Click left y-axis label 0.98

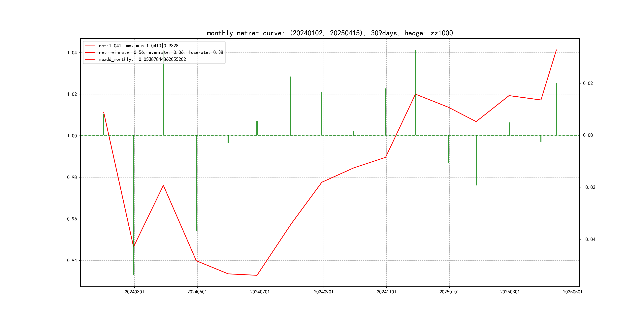click(72, 177)
